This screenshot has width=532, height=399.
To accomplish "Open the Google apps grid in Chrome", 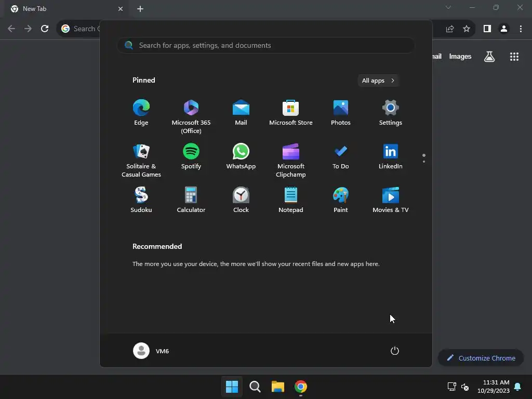I will [x=514, y=57].
